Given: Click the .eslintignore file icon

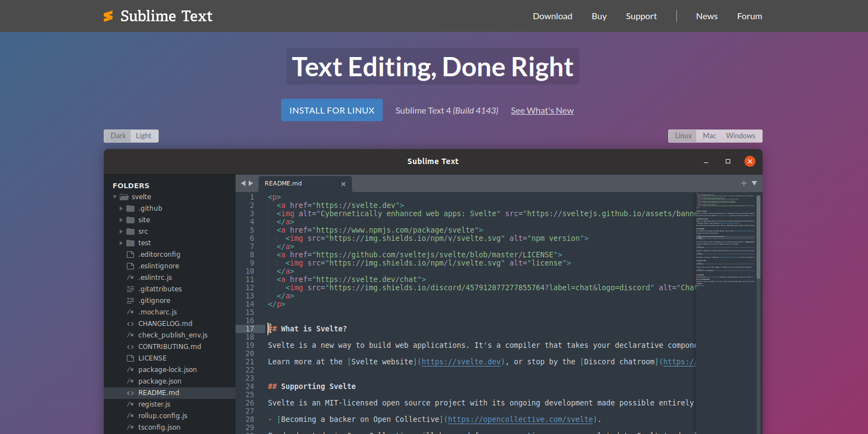Looking at the screenshot, I should tap(131, 266).
